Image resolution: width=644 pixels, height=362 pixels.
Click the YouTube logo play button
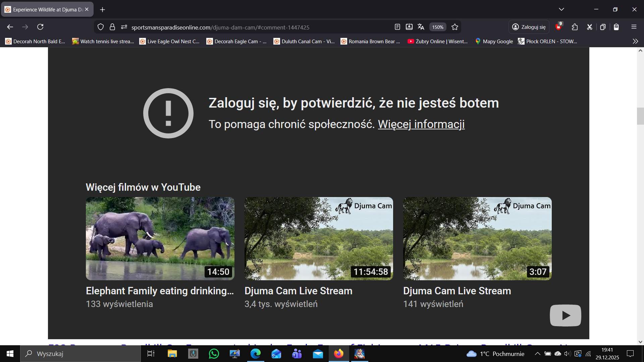[x=566, y=315]
